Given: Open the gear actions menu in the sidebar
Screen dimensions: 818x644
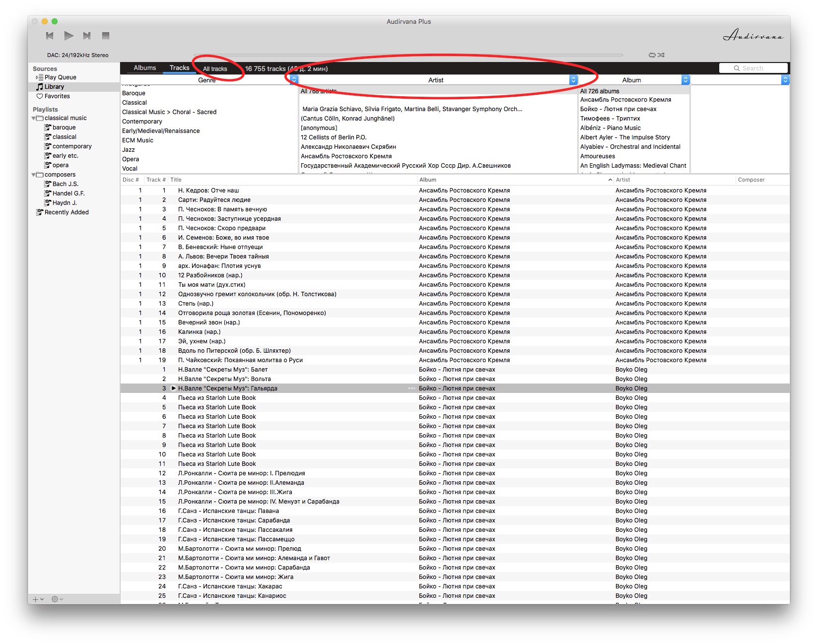Looking at the screenshot, I should [57, 599].
